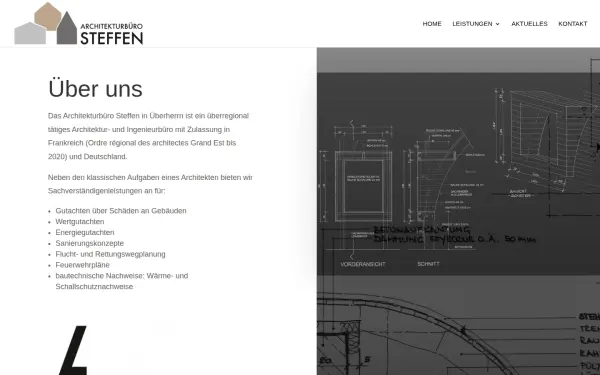Click the 'Über uns' heading
The width and height of the screenshot is (600, 375).
[95, 89]
